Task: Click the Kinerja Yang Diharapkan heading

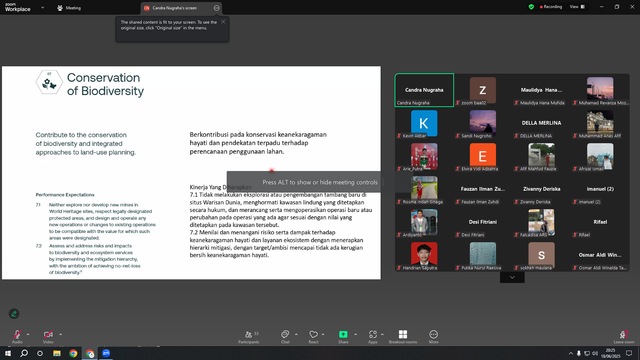Action: [x=220, y=187]
